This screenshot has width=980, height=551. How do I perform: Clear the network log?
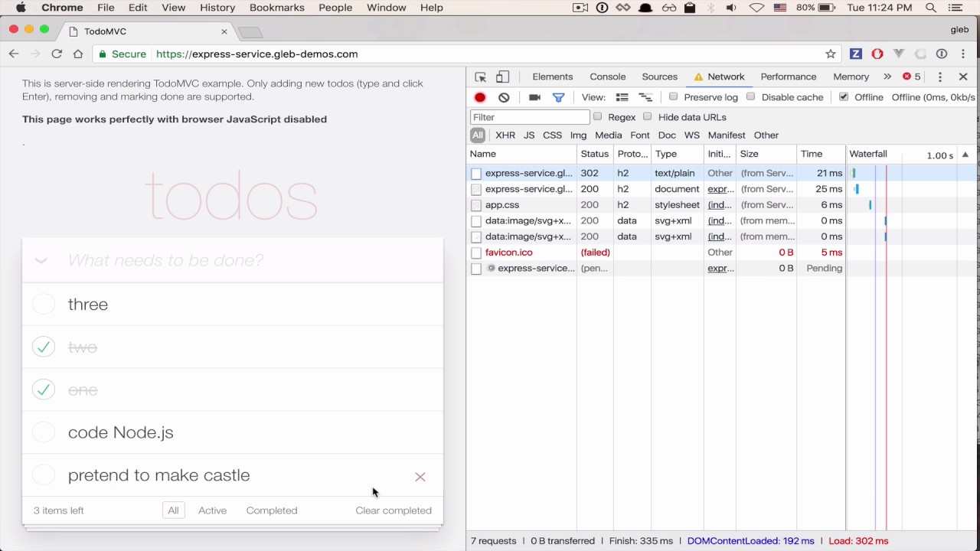point(504,97)
